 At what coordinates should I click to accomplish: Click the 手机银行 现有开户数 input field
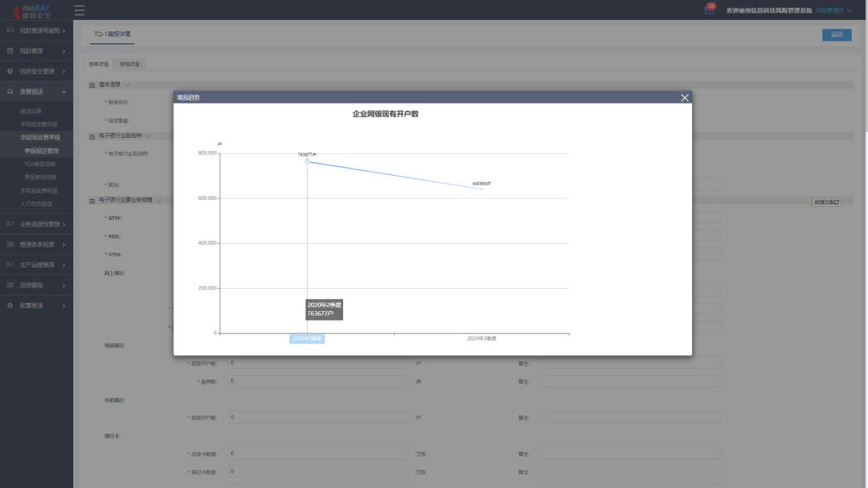[x=318, y=417]
